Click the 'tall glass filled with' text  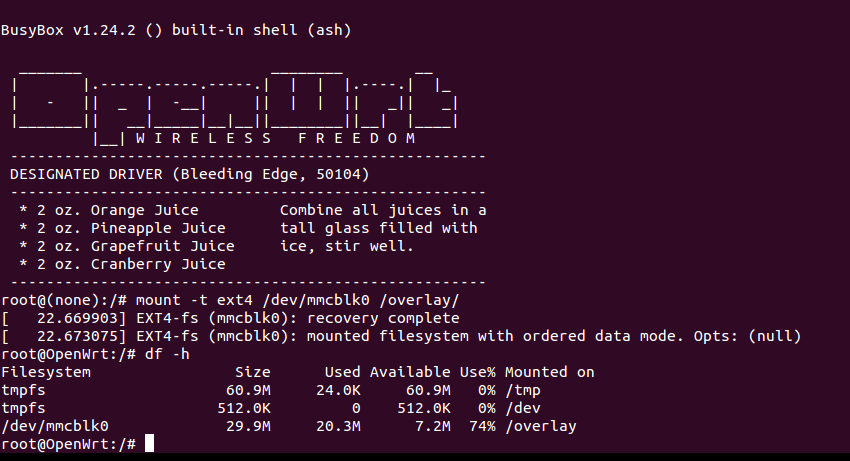[x=379, y=228]
